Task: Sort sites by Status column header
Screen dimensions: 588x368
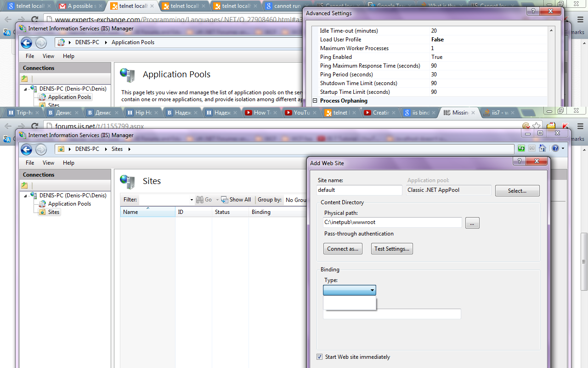Action: pos(230,212)
